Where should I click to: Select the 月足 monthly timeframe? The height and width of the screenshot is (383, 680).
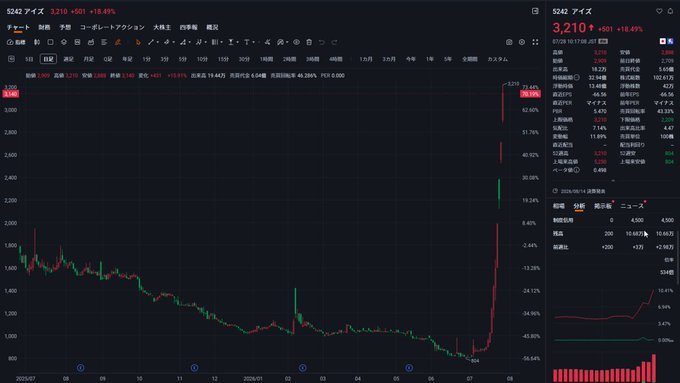(88, 59)
